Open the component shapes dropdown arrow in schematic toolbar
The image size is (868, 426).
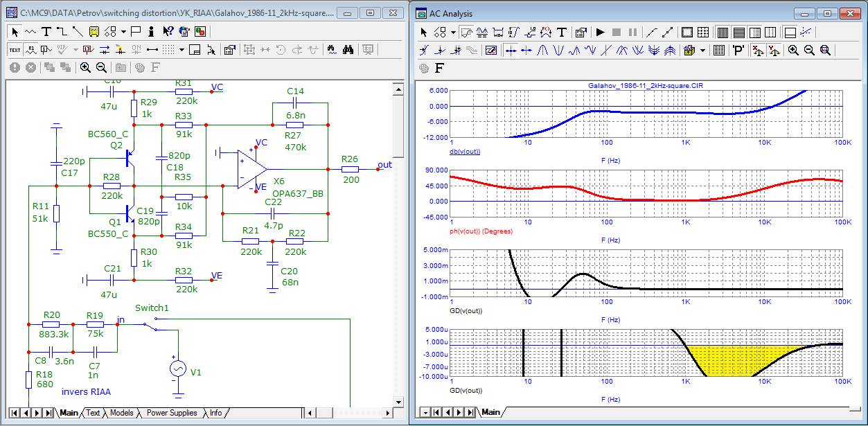tap(123, 31)
